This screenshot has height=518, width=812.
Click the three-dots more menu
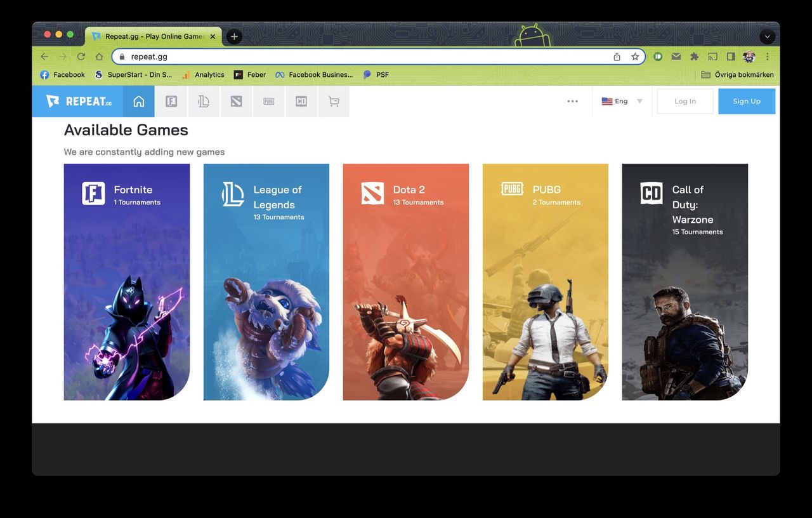[x=573, y=102]
